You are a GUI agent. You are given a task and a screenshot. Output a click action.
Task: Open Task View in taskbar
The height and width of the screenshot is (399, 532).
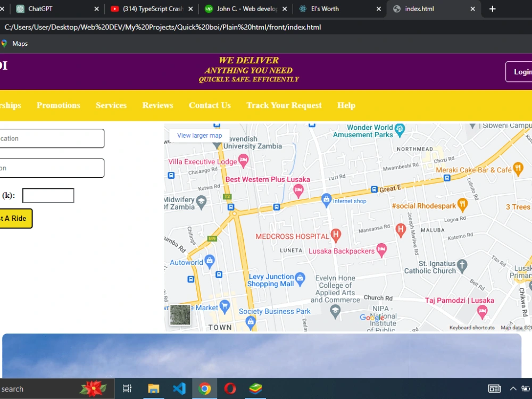[127, 389]
